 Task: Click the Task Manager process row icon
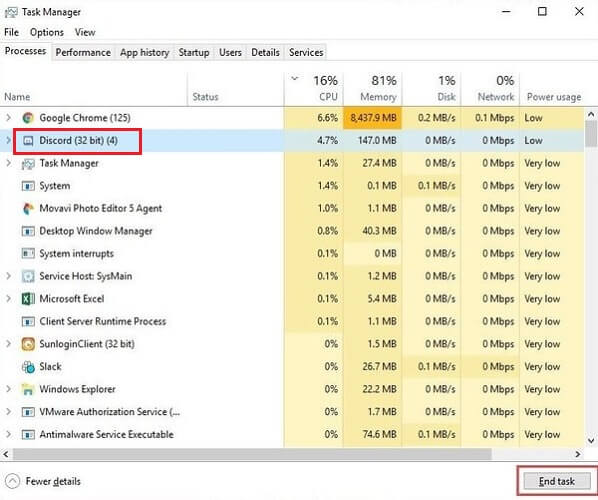(x=28, y=164)
